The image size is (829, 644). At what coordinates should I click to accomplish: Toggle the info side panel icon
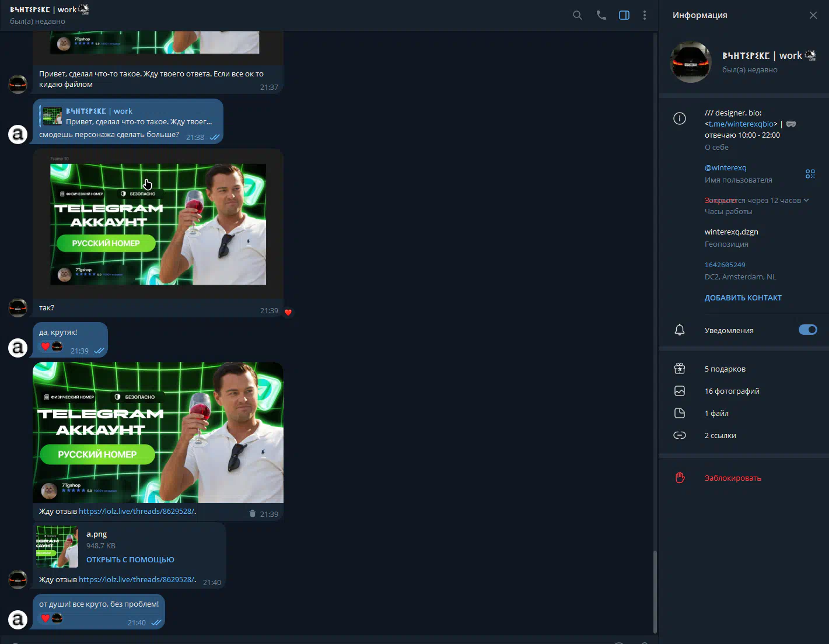click(624, 15)
